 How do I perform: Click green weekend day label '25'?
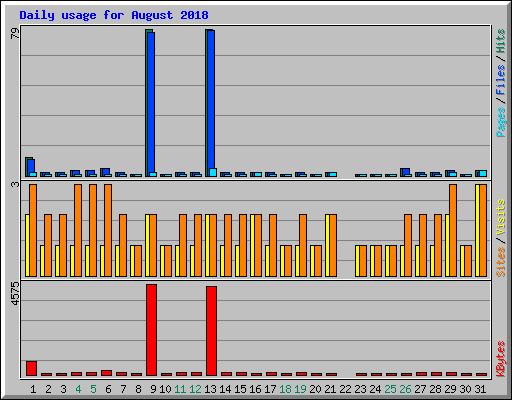[390, 389]
